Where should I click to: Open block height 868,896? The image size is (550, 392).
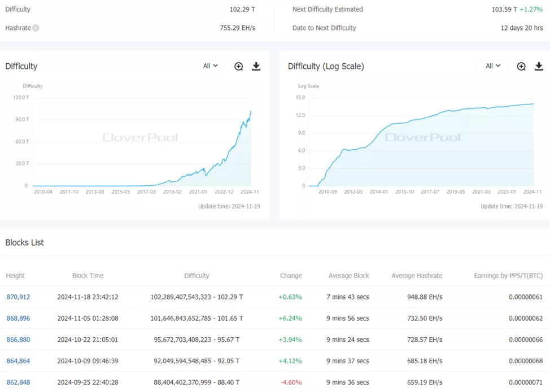pos(18,319)
